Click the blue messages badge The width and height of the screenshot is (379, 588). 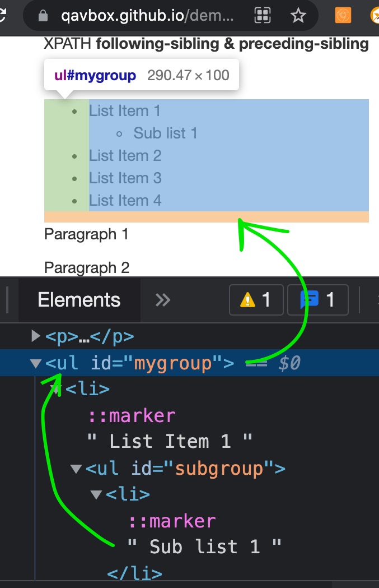coord(317,300)
